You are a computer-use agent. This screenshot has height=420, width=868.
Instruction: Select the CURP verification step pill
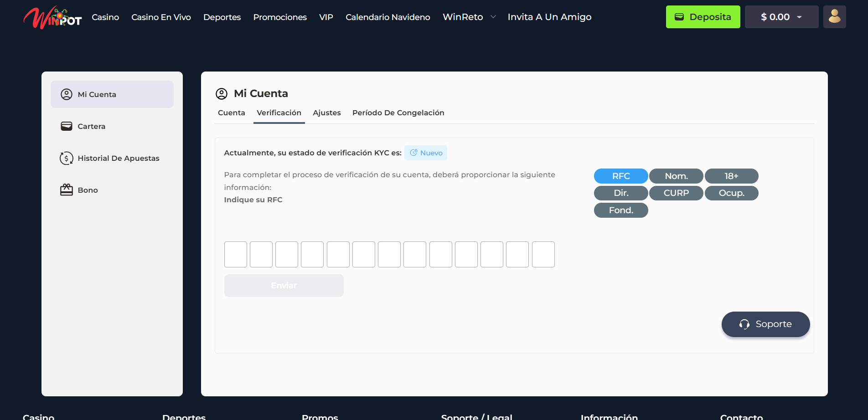tap(676, 193)
